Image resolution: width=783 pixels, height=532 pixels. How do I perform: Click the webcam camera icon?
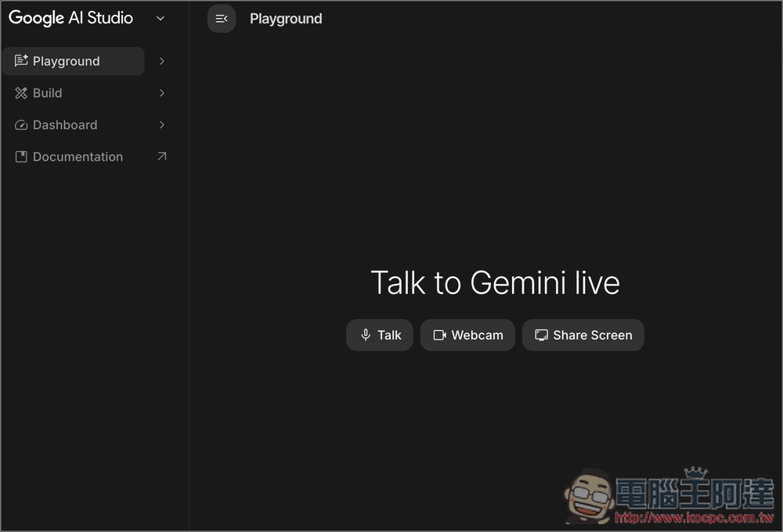tap(439, 335)
